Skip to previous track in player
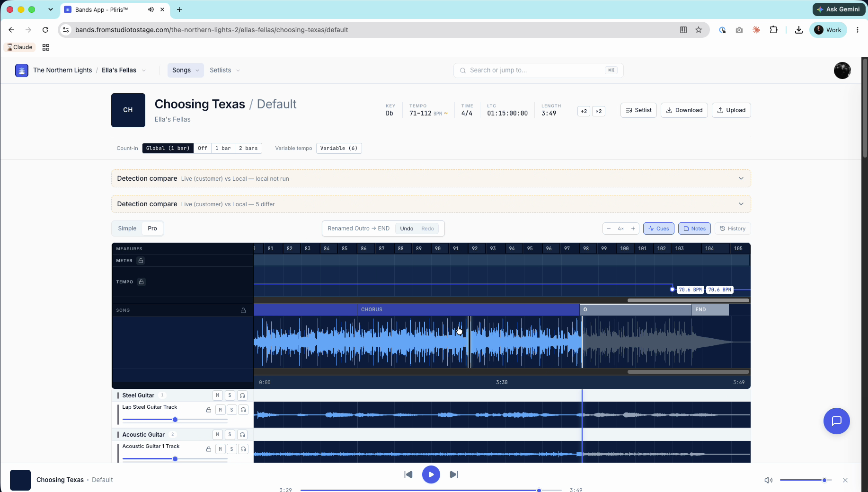This screenshot has width=868, height=492. (x=408, y=474)
